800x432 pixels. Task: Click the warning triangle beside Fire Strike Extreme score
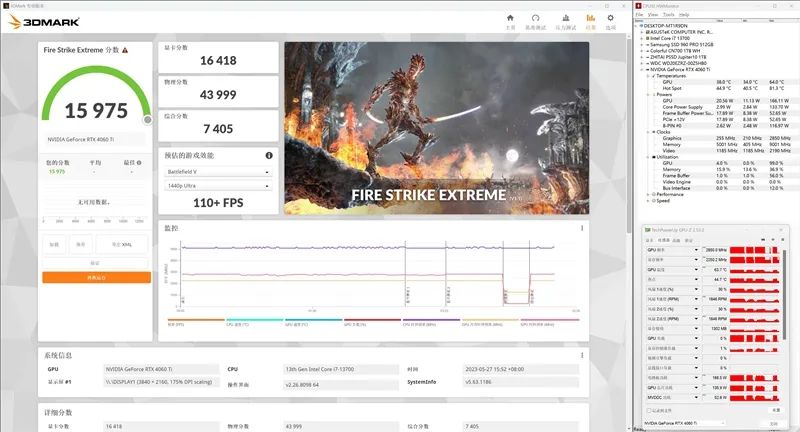(125, 50)
